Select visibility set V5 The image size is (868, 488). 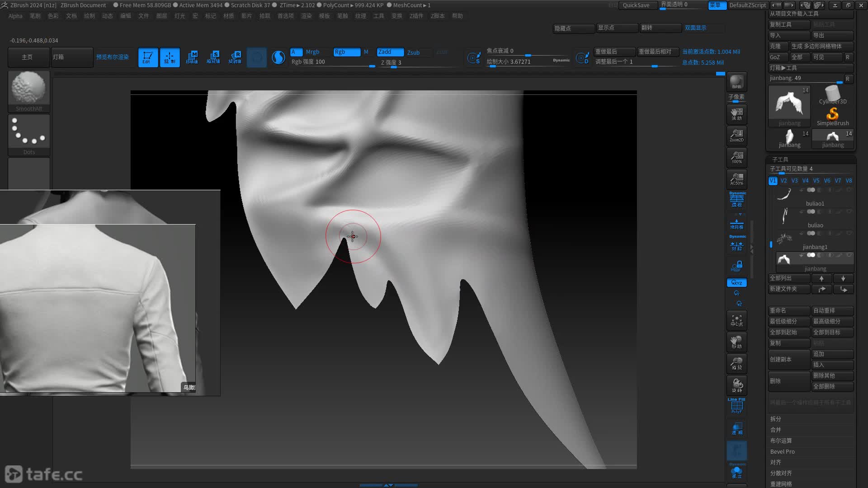816,181
